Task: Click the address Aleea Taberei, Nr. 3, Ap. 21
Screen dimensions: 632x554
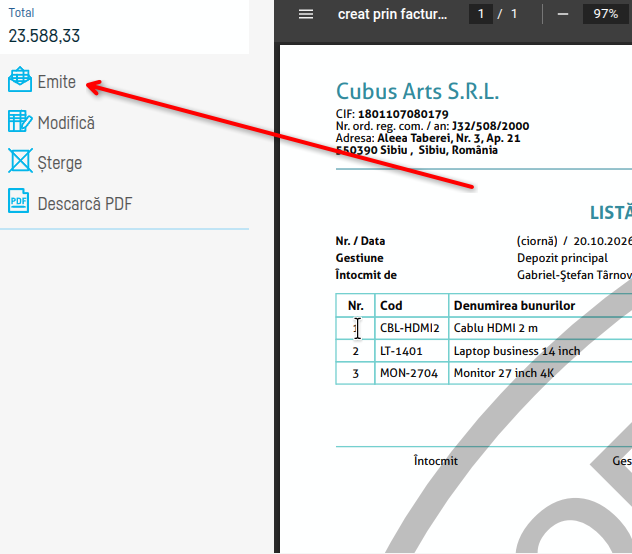Action: click(x=449, y=138)
